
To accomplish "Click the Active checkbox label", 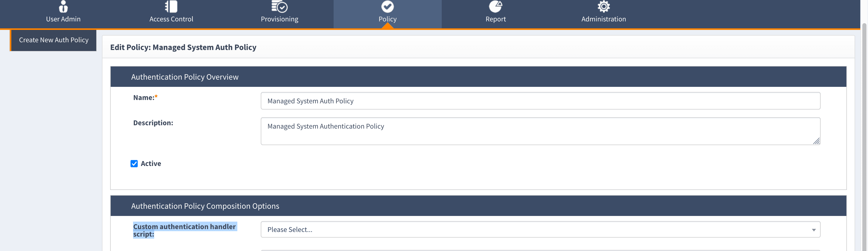I will pos(151,164).
